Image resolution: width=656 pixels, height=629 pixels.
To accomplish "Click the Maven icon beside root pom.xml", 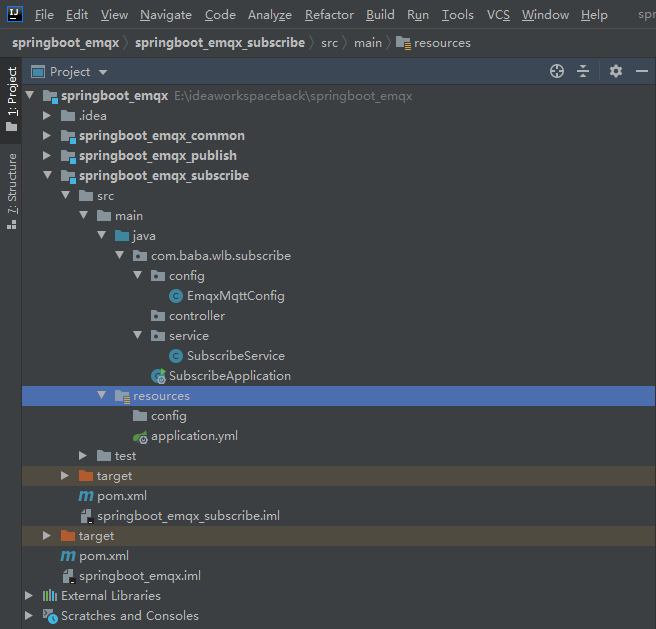I will (68, 556).
